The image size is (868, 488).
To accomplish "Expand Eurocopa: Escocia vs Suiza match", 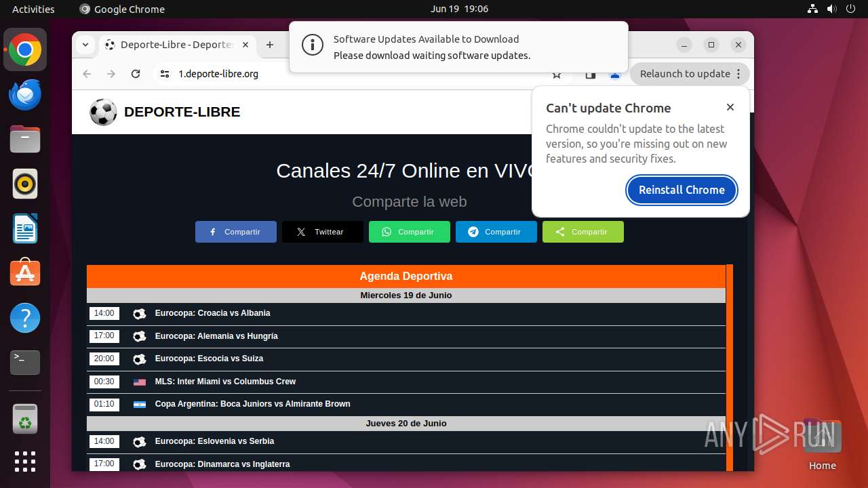I will coord(406,359).
